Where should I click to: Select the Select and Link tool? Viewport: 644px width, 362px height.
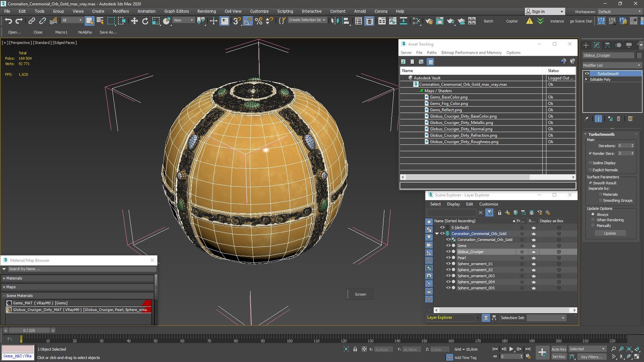click(32, 21)
